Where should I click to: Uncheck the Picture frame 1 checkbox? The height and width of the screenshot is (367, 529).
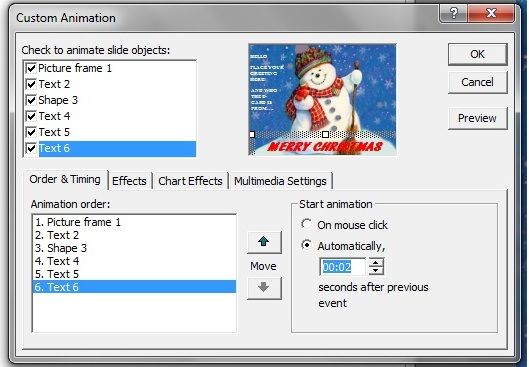tap(31, 68)
